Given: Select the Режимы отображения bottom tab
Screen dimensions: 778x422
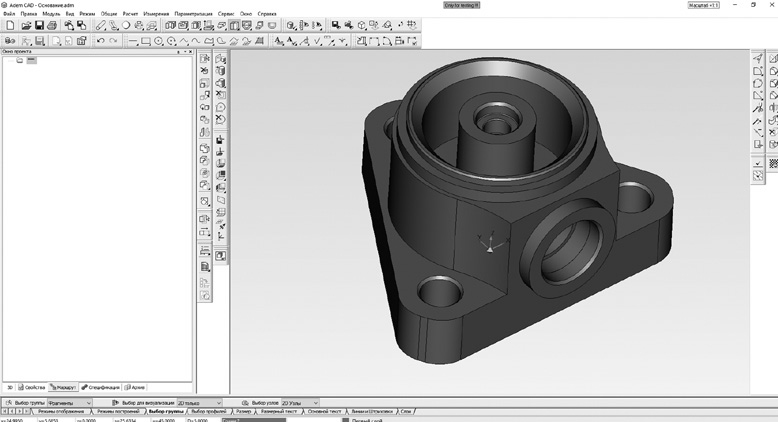Looking at the screenshot, I should tap(60, 411).
